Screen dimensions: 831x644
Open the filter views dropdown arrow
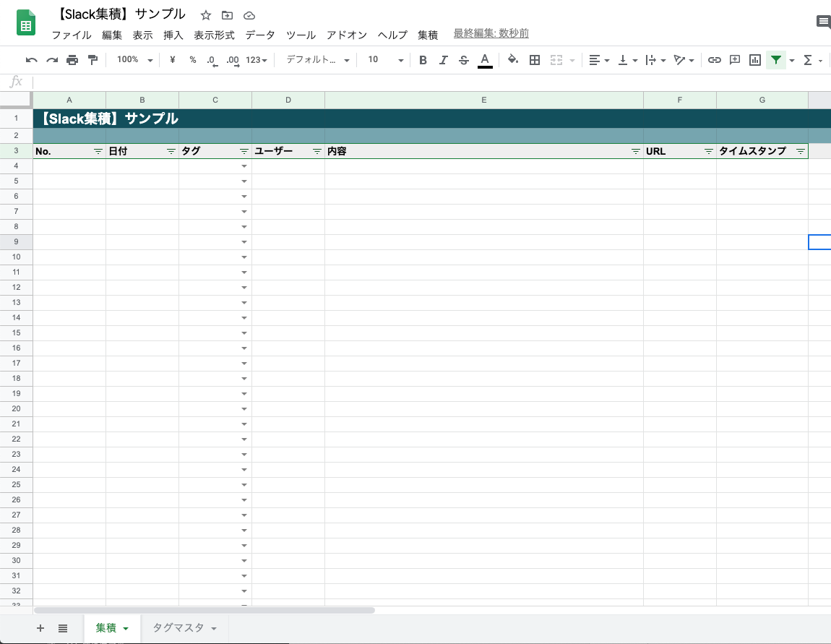point(792,61)
